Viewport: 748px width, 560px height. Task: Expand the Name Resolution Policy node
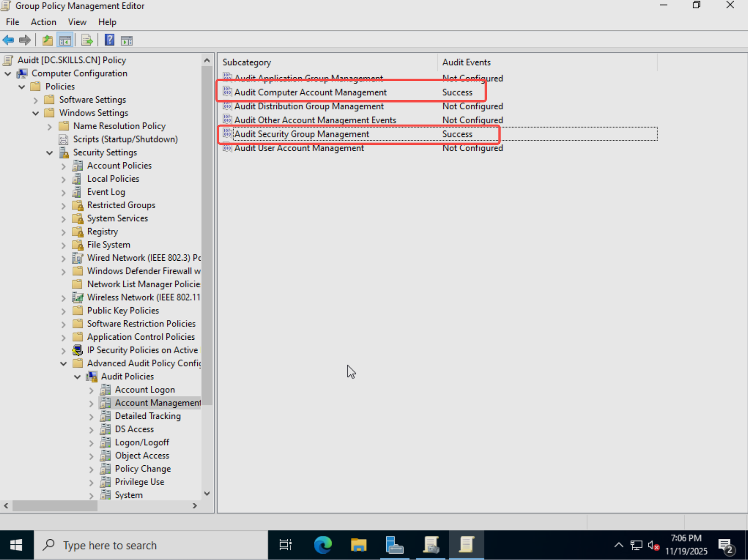point(50,126)
